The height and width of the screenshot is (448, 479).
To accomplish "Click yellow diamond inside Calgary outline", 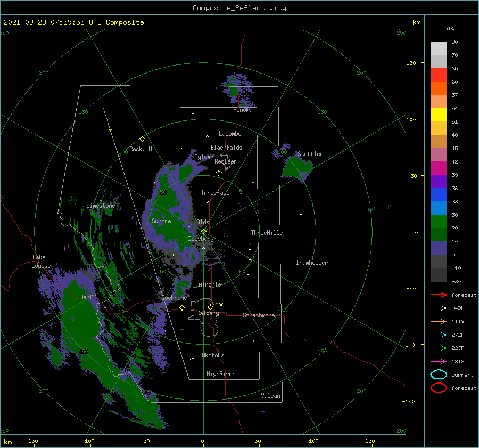I will (210, 307).
